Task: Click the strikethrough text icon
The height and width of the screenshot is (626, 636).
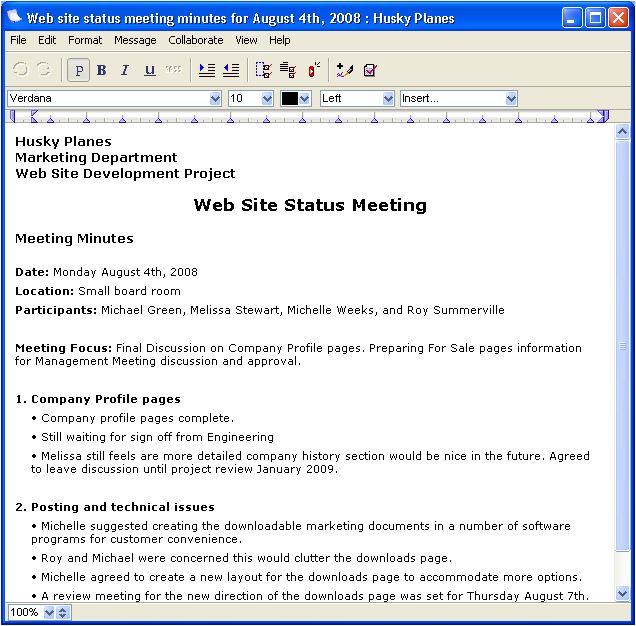Action: click(x=174, y=70)
